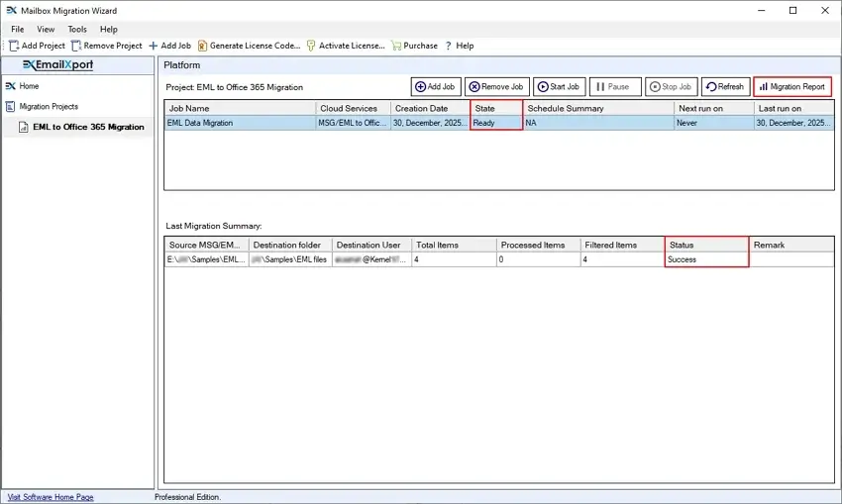
Task: Click the Job Name column header
Action: click(240, 108)
